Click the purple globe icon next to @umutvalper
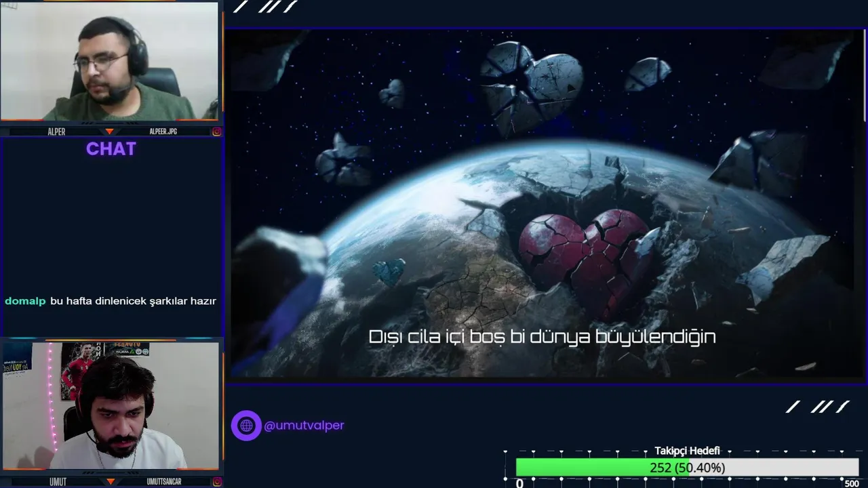This screenshot has width=868, height=488. tap(246, 426)
